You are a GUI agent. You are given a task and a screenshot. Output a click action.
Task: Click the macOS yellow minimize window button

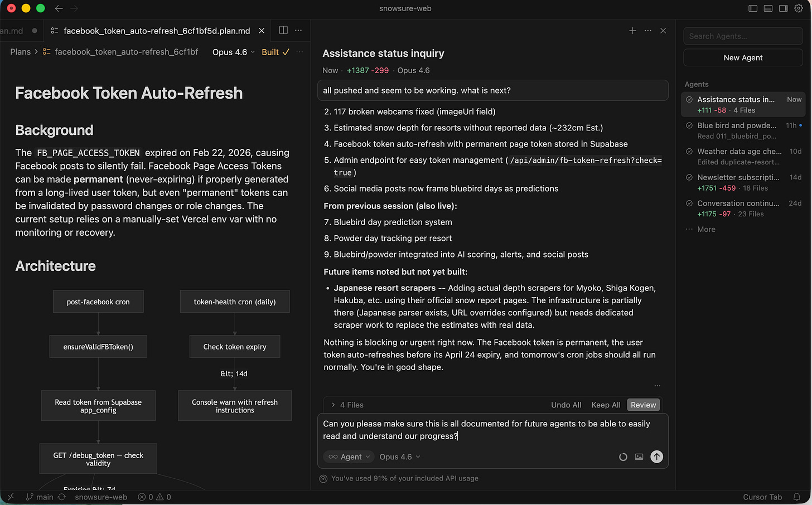coord(26,8)
